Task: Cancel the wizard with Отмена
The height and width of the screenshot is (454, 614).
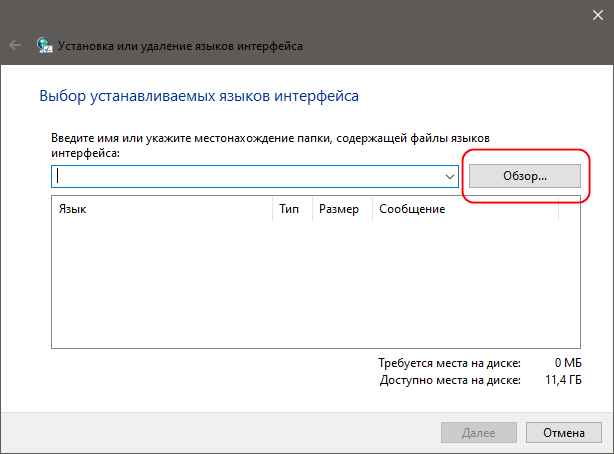Action: [563, 432]
